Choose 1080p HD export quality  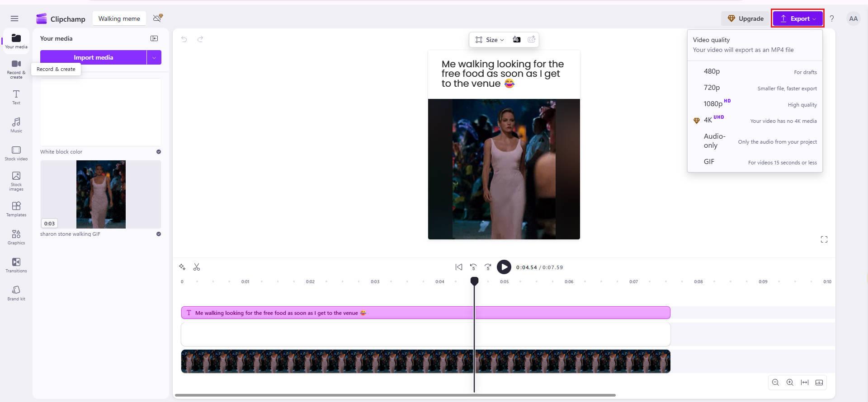755,104
